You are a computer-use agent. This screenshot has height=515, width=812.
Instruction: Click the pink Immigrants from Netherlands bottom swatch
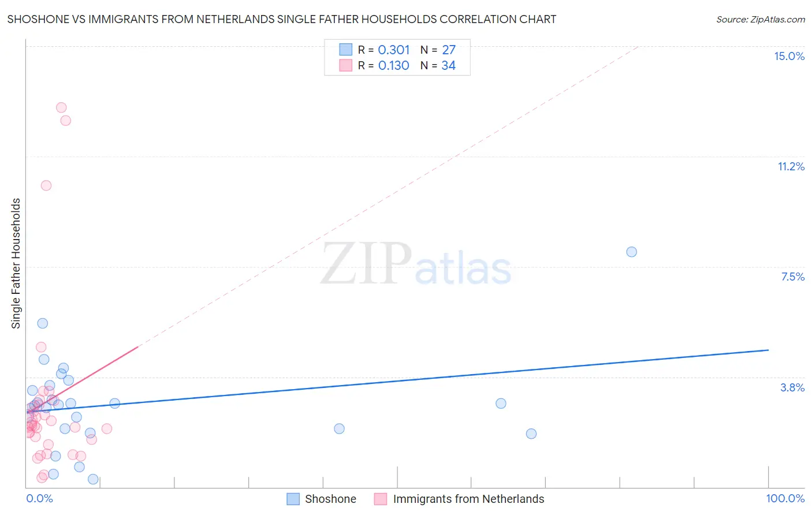[x=380, y=499]
